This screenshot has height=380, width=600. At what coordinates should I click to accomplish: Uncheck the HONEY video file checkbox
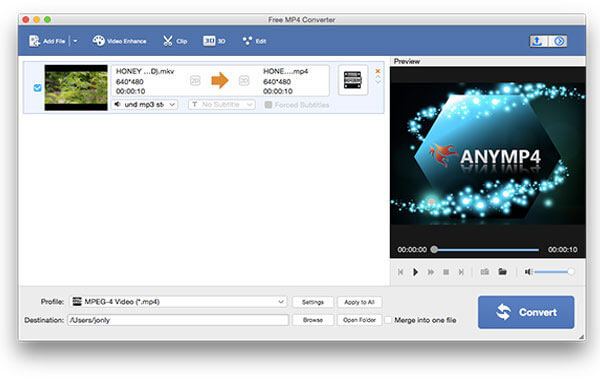click(37, 88)
